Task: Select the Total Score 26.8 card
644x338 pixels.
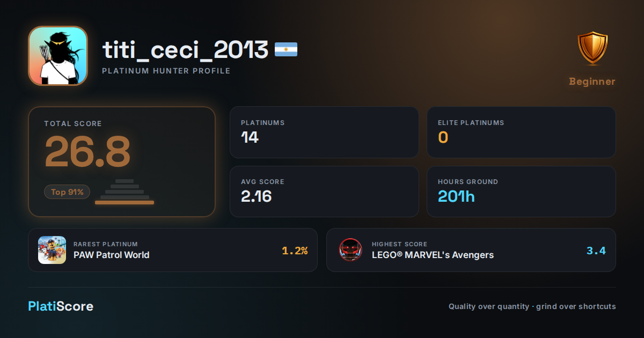Action: (x=122, y=161)
